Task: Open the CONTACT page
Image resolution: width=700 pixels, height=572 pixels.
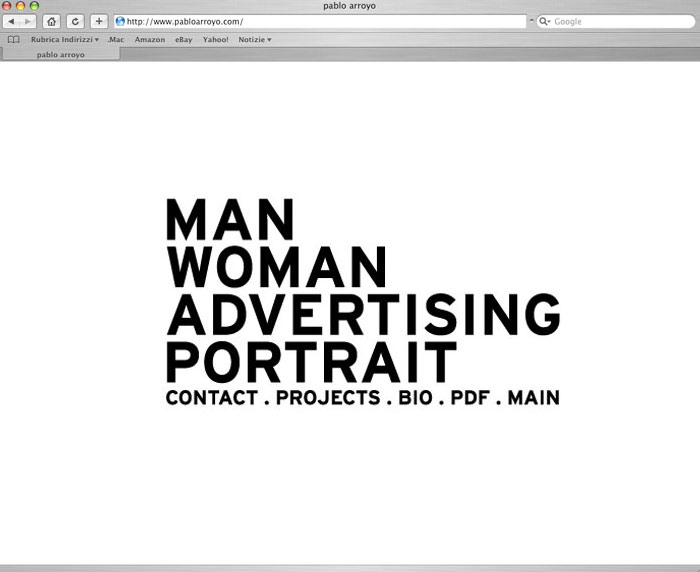Action: tap(212, 397)
